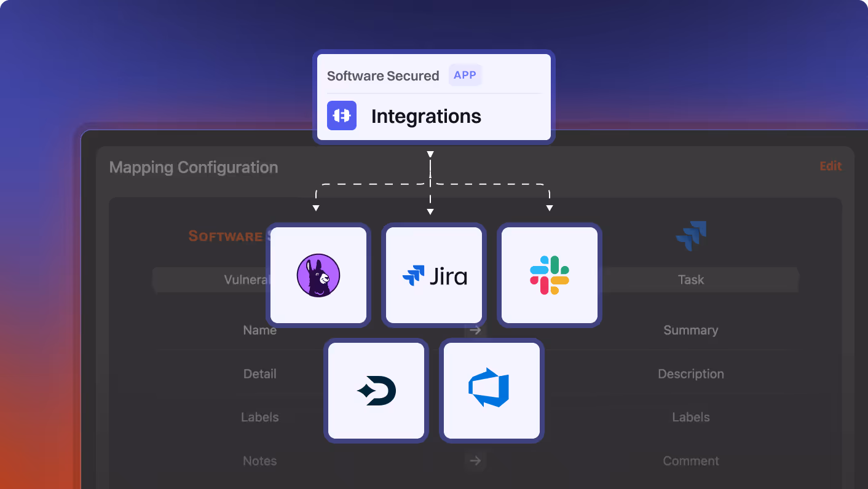Click the Description field label
Screen dimensions: 868x489
tap(690, 374)
